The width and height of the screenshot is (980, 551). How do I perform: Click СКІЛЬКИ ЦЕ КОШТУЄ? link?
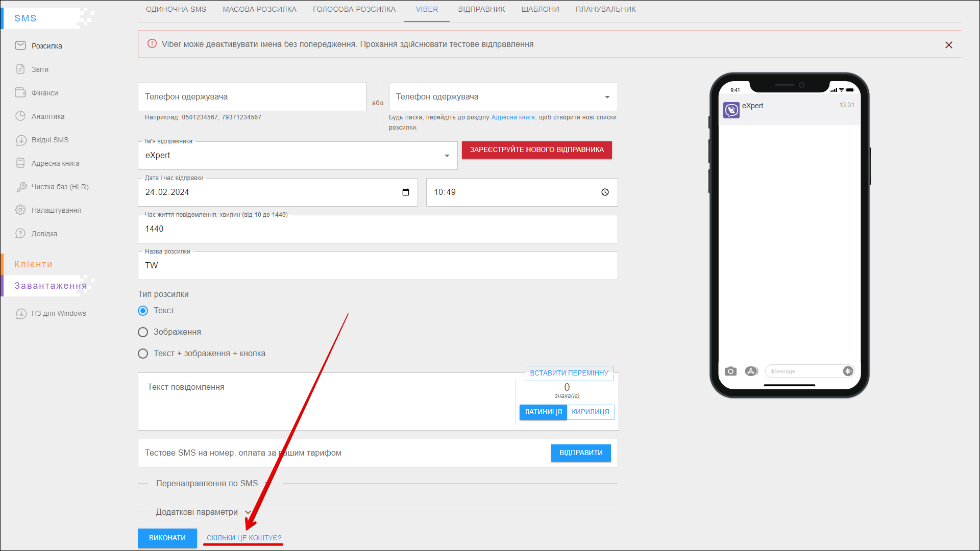pyautogui.click(x=244, y=538)
